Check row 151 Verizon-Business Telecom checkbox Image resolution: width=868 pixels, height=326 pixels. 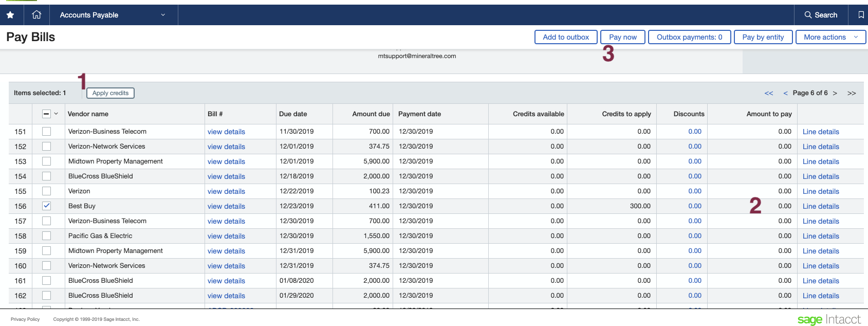46,131
